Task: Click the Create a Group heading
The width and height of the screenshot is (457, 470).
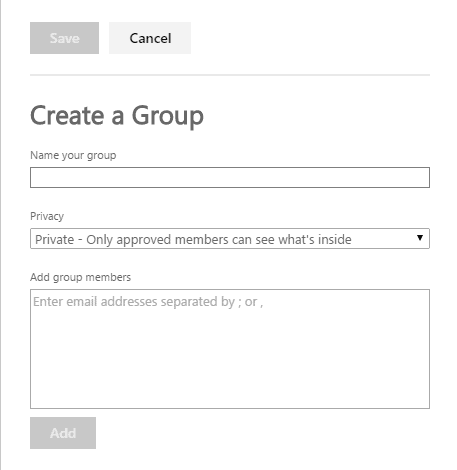Action: pyautogui.click(x=117, y=116)
